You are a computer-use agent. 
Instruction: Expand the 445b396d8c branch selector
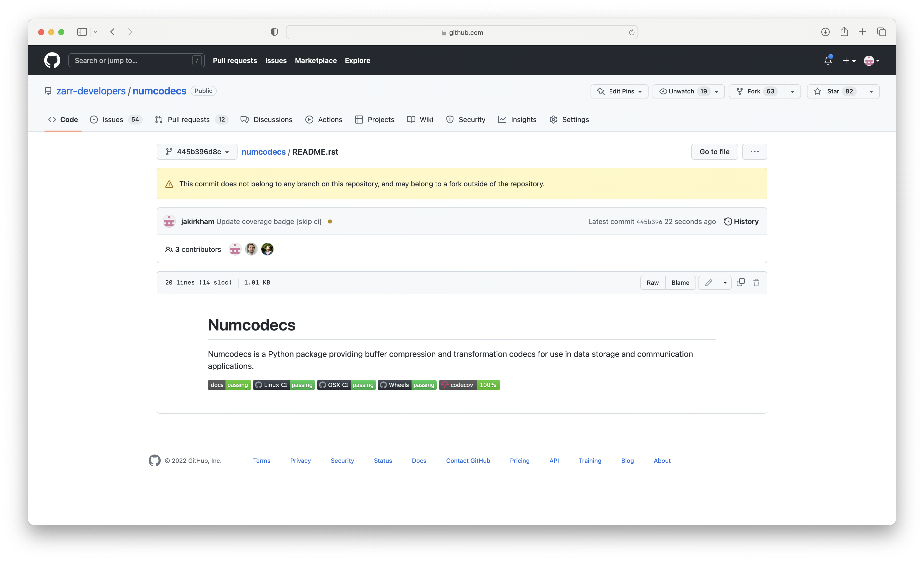pyautogui.click(x=197, y=152)
